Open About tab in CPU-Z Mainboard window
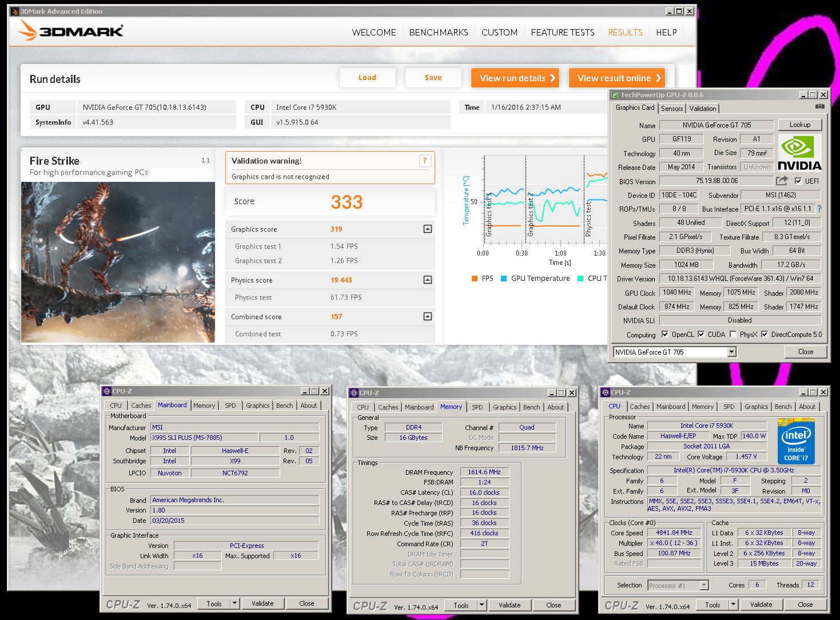The height and width of the screenshot is (620, 840). pos(309,406)
